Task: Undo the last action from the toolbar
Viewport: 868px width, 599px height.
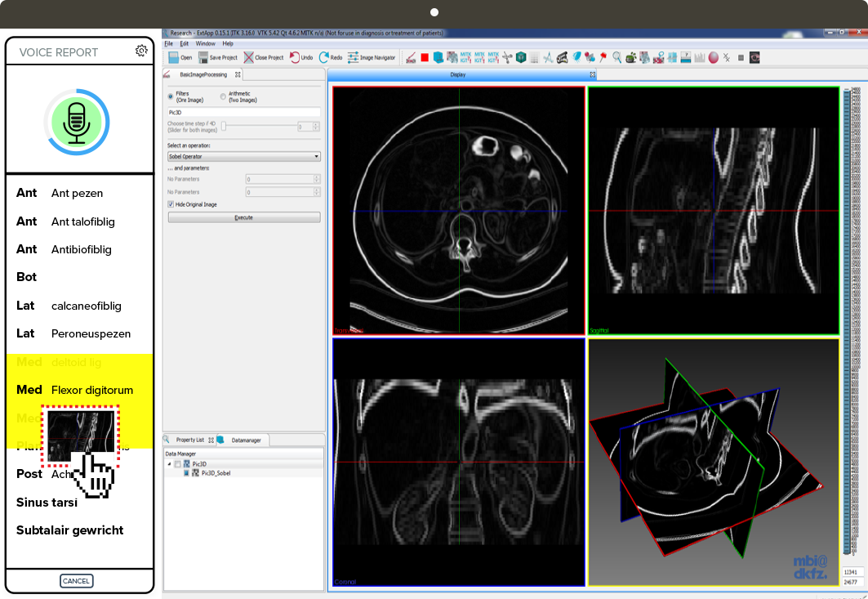Action: click(x=294, y=58)
